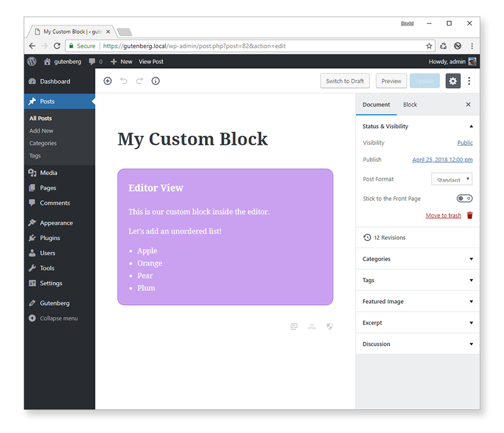Click the Switch to Draft button

pyautogui.click(x=345, y=81)
